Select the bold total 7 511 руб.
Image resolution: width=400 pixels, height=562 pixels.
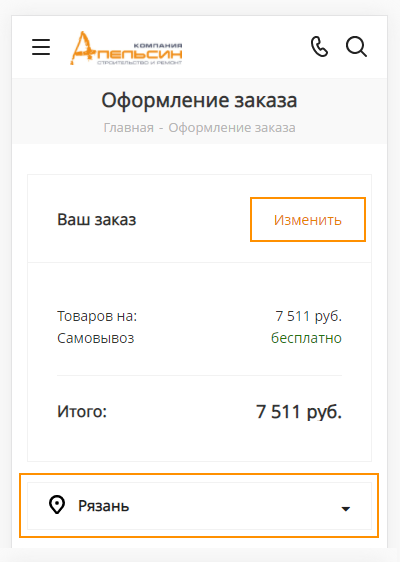coord(299,411)
